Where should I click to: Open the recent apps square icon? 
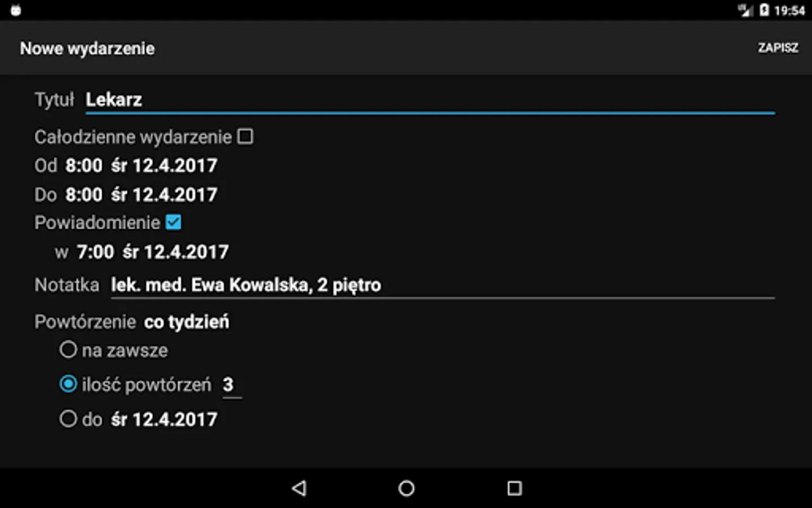pos(514,488)
